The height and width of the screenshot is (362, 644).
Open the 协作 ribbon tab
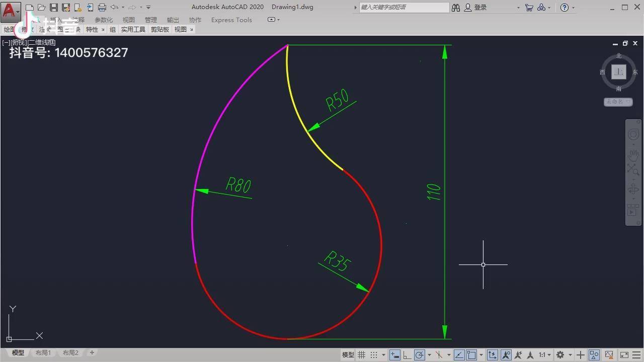click(x=195, y=20)
